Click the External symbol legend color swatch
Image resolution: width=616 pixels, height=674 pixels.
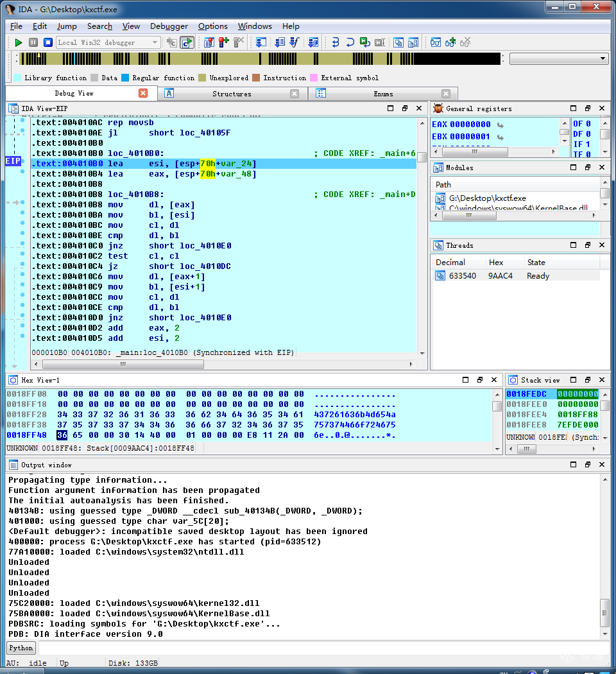click(x=314, y=78)
